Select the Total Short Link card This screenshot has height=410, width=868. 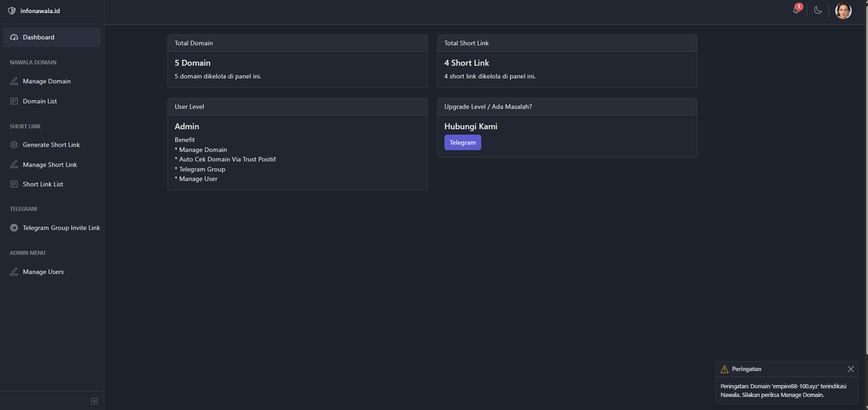click(566, 61)
